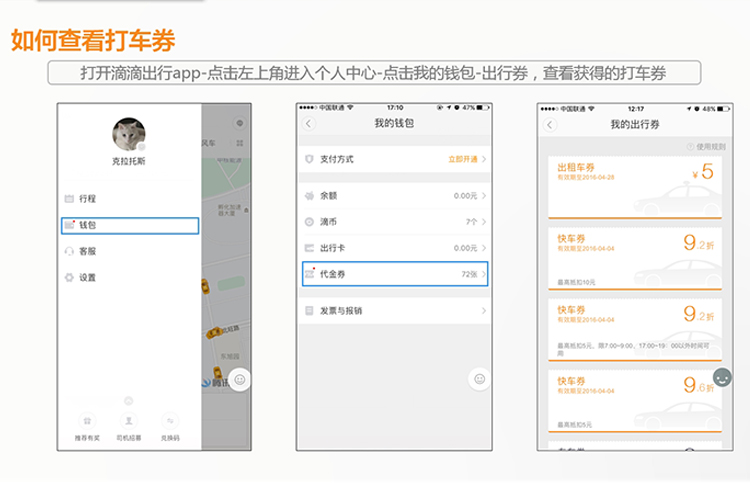Tap the smiley button on 我的钱包 screen
The height and width of the screenshot is (485, 750).
[479, 379]
